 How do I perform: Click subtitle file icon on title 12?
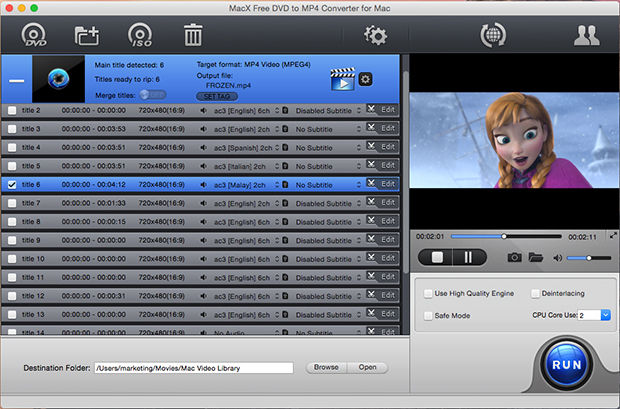[x=285, y=296]
